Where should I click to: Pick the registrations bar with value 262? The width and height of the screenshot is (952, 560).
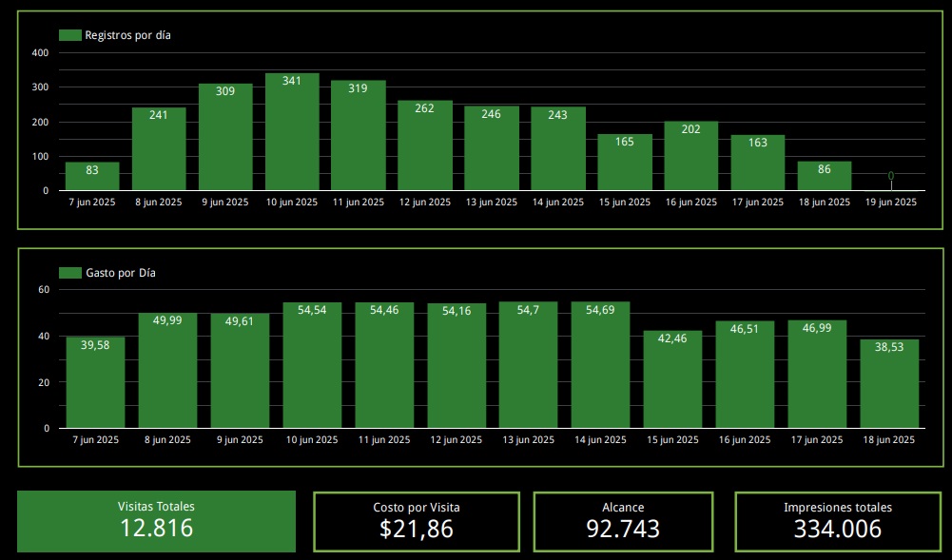click(425, 145)
